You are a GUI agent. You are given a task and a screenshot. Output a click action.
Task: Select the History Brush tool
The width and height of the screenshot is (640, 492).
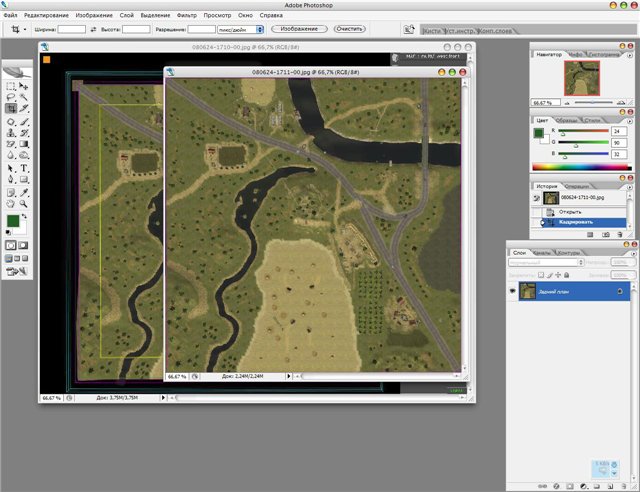[24, 133]
